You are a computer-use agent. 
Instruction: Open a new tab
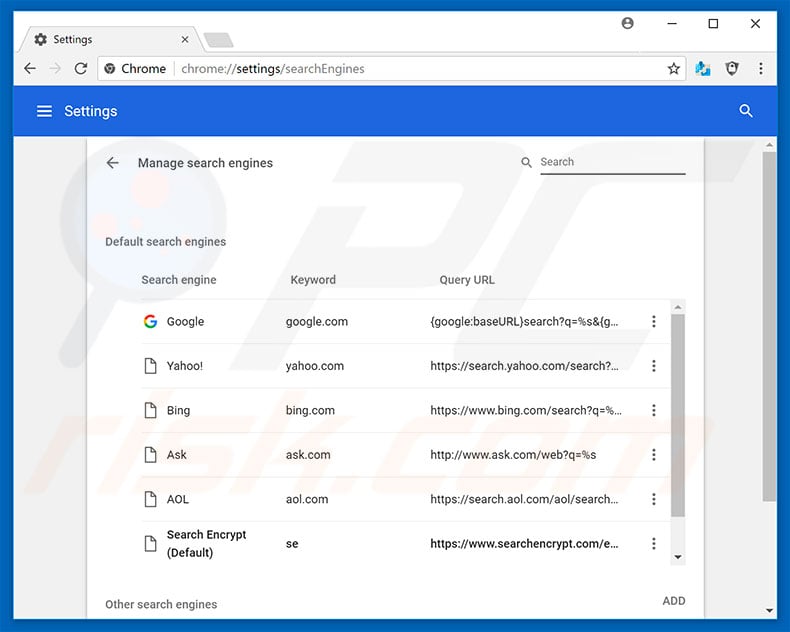(219, 40)
